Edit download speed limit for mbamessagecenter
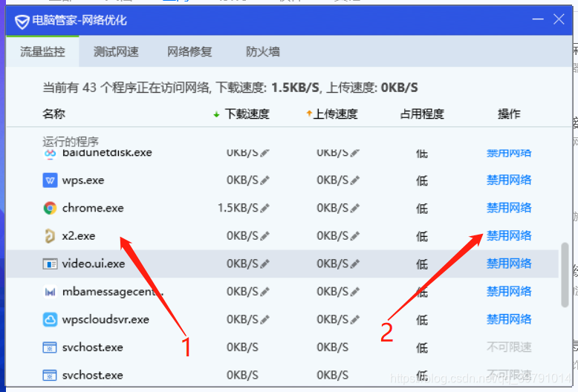Viewport: 578px width, 392px height. click(x=265, y=292)
